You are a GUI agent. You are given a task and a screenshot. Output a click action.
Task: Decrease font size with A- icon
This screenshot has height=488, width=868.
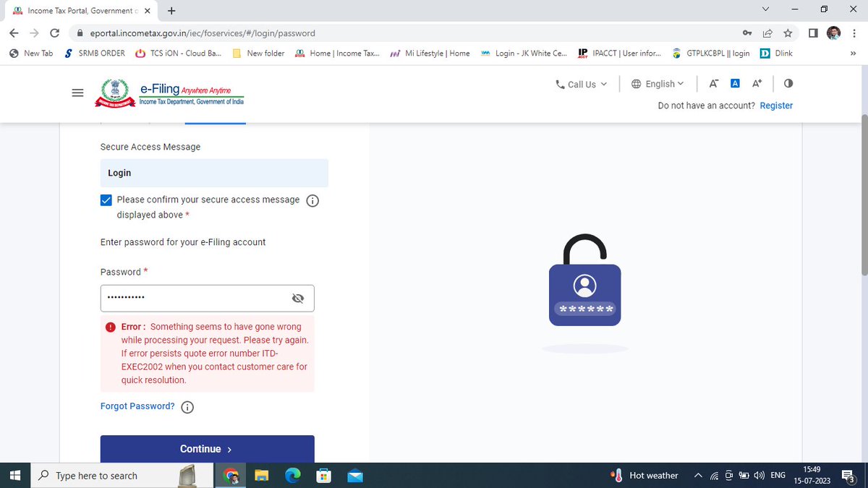(x=713, y=84)
